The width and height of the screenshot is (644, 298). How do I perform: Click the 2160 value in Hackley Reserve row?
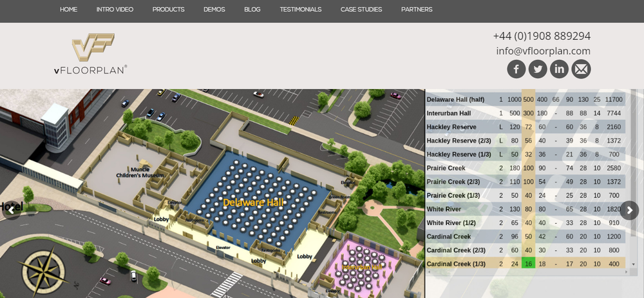pyautogui.click(x=614, y=127)
